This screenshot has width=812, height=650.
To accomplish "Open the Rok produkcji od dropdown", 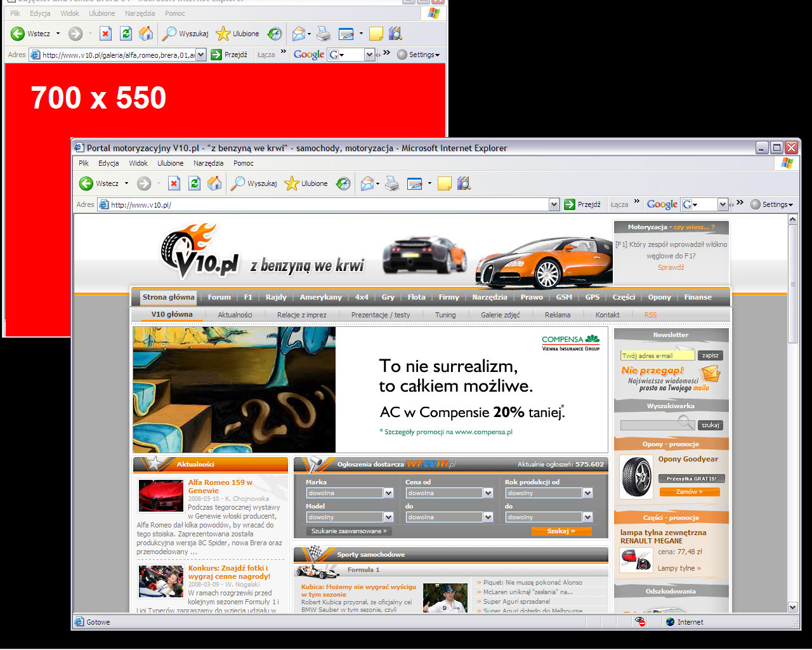I will 587,493.
